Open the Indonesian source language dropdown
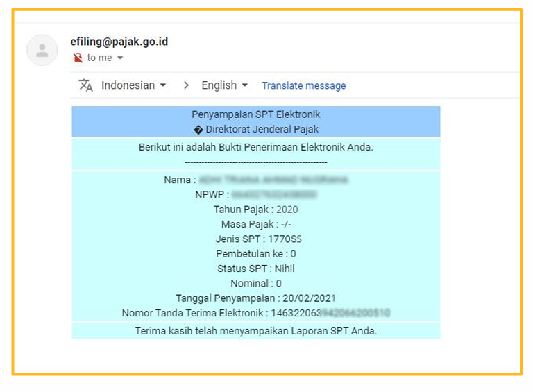The height and width of the screenshot is (392, 533). (134, 85)
